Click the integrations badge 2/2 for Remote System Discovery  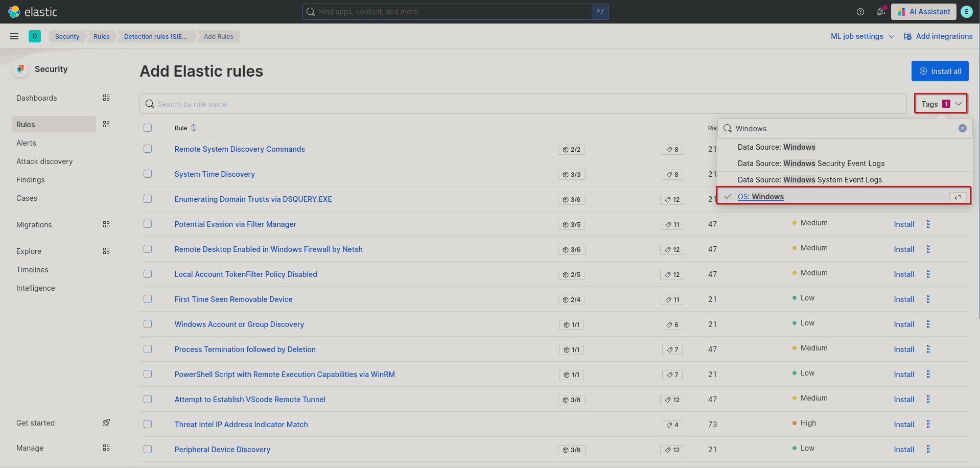[x=572, y=150]
